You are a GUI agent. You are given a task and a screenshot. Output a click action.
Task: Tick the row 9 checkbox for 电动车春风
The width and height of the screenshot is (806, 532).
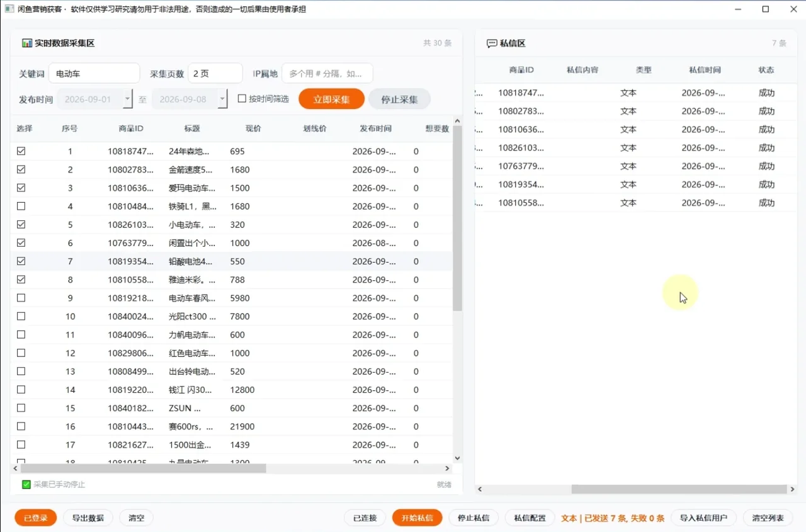click(x=21, y=298)
